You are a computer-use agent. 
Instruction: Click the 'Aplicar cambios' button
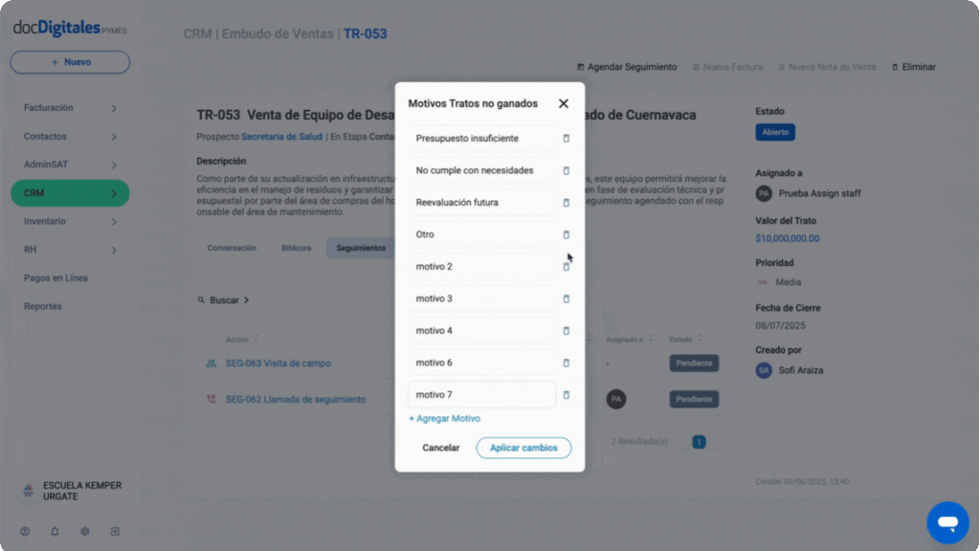tap(523, 448)
